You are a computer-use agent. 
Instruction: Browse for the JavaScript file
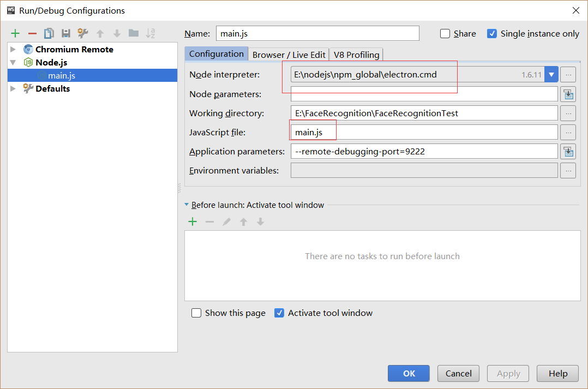[568, 133]
